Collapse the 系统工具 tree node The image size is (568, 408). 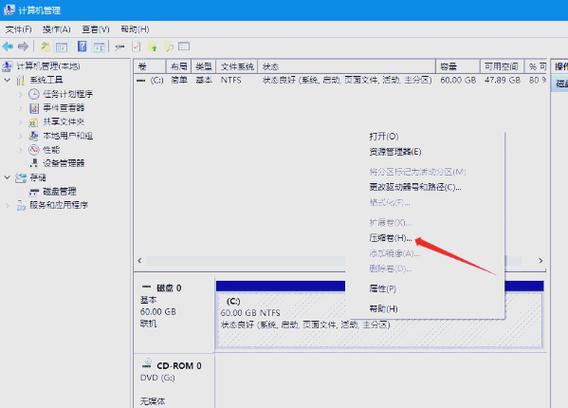pos(7,80)
